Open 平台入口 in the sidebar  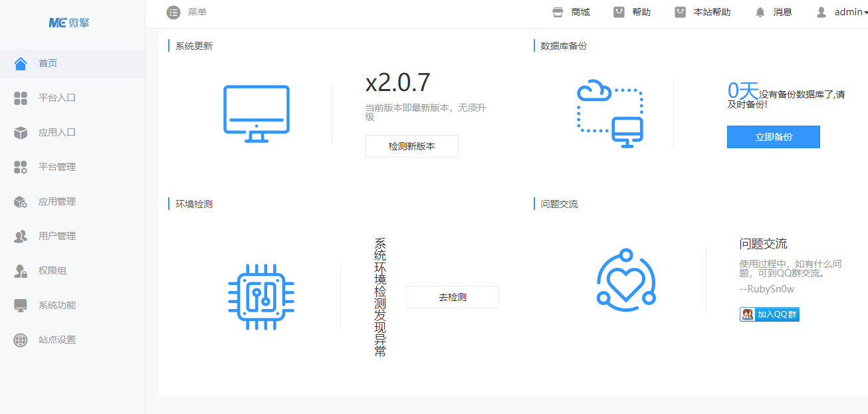point(56,98)
